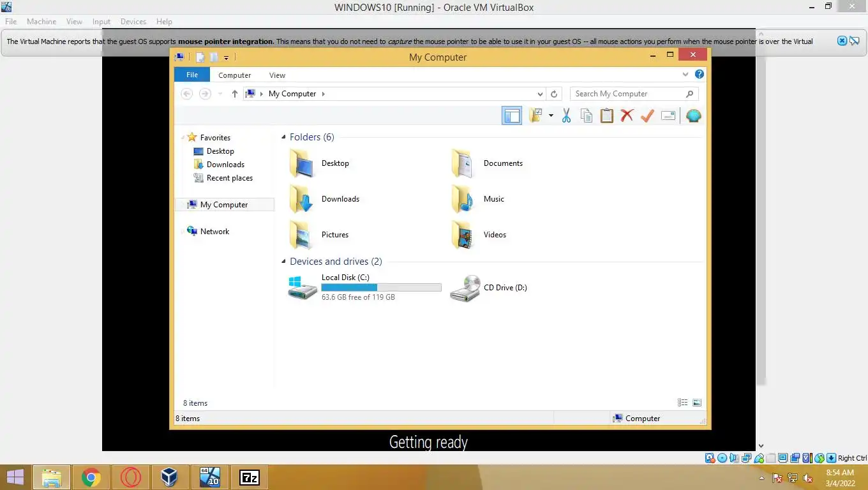Screen dimensions: 868x490
Task: Click the Paste clipboard icon
Action: pos(606,115)
